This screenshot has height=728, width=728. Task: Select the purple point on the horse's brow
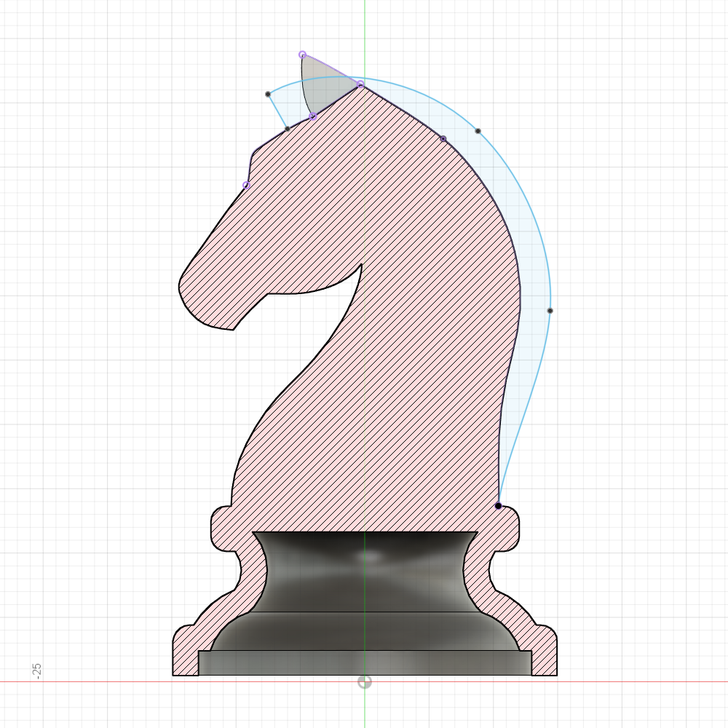247,185
